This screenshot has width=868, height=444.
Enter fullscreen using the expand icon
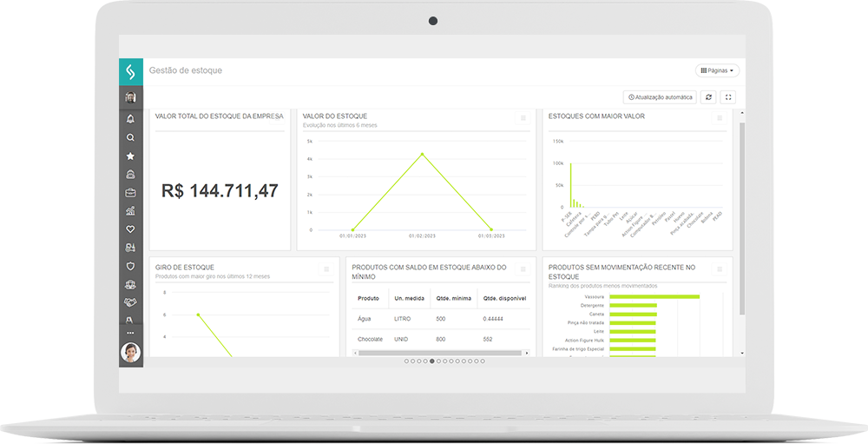point(729,97)
